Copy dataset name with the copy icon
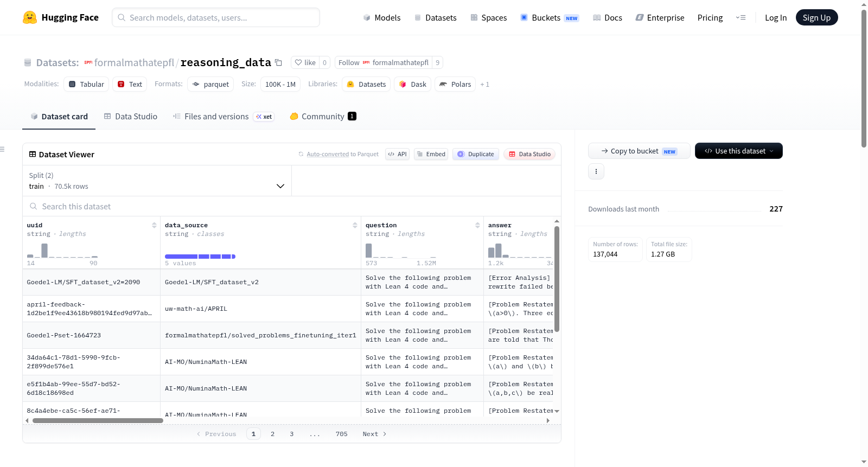868x467 pixels. pyautogui.click(x=278, y=62)
